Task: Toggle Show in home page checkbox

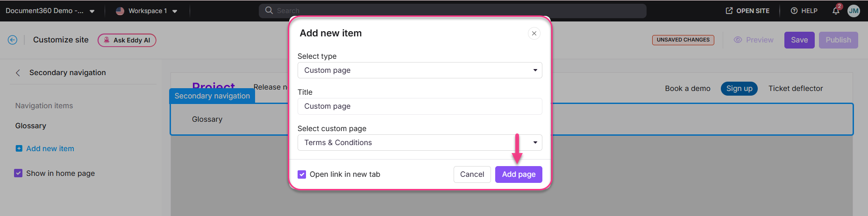Action: tap(18, 173)
